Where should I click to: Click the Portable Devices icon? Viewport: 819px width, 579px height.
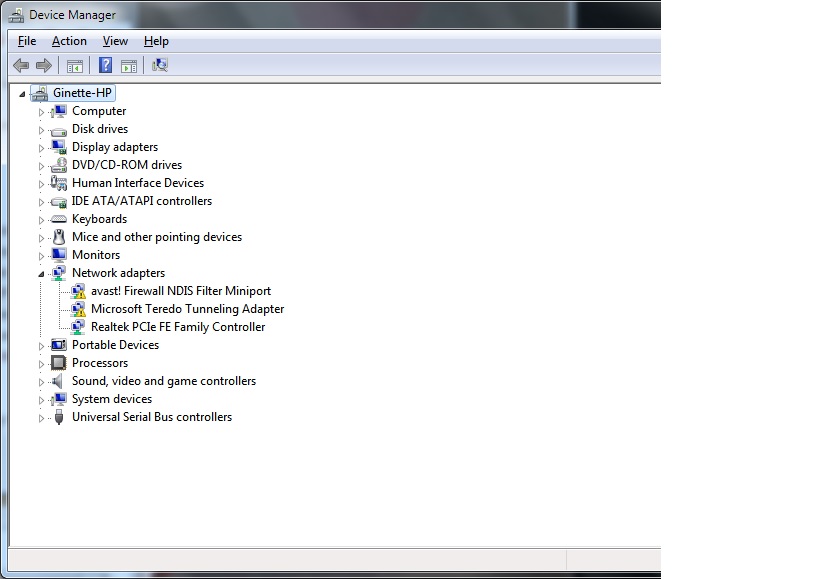tap(58, 345)
